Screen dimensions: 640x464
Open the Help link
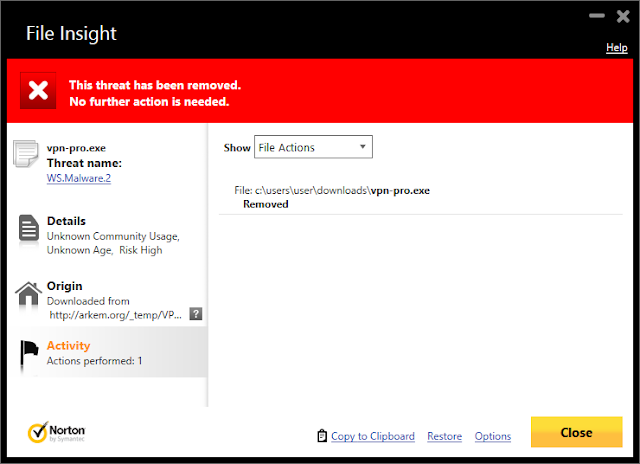pyautogui.click(x=616, y=48)
